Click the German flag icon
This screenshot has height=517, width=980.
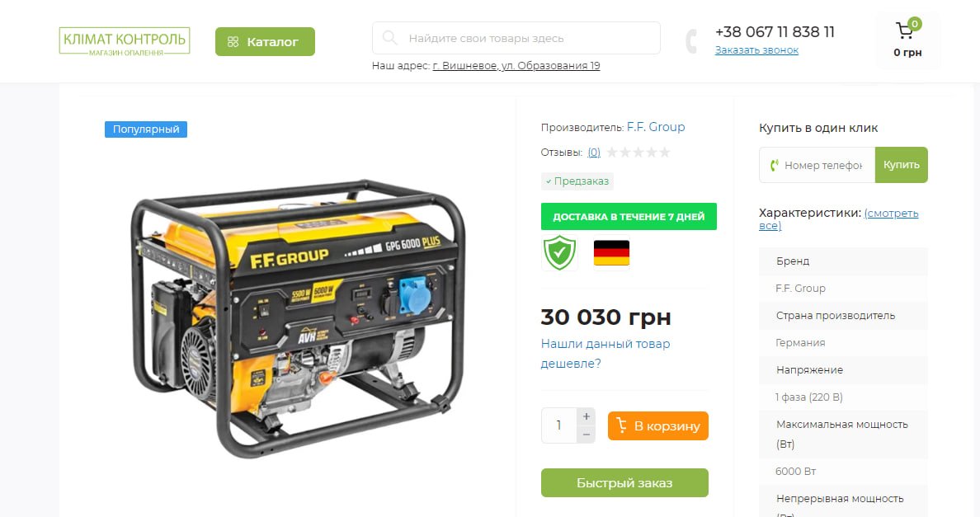coord(611,253)
